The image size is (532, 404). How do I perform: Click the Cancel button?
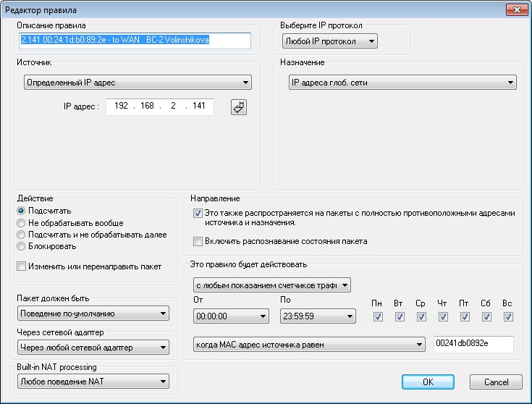(496, 382)
